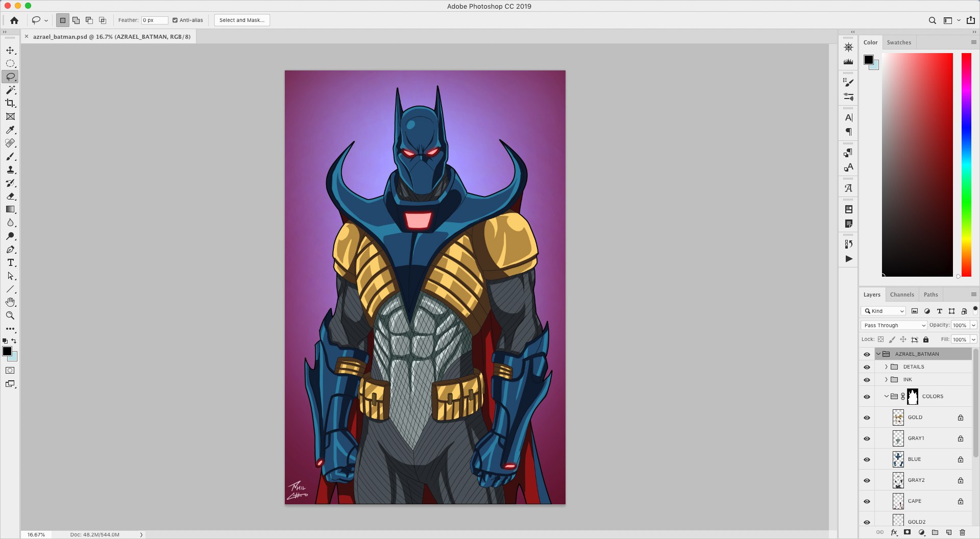Open the Layers panel options menu

[973, 295]
